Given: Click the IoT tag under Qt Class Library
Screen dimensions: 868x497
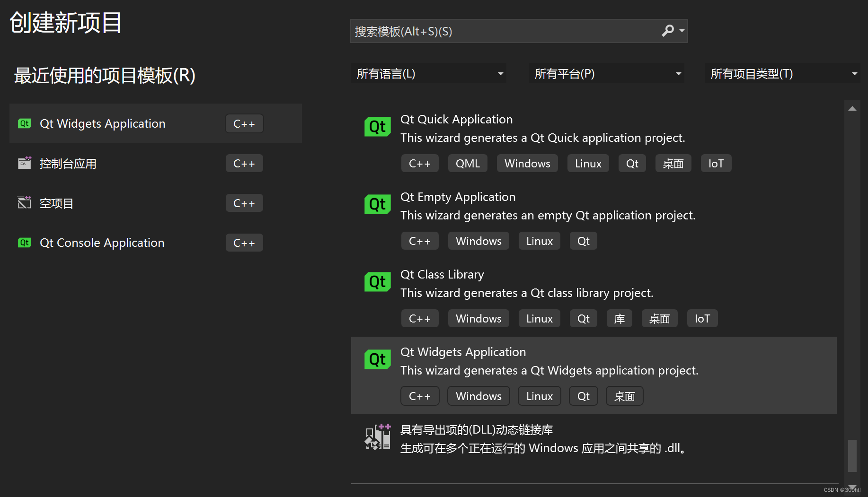Looking at the screenshot, I should pyautogui.click(x=702, y=318).
